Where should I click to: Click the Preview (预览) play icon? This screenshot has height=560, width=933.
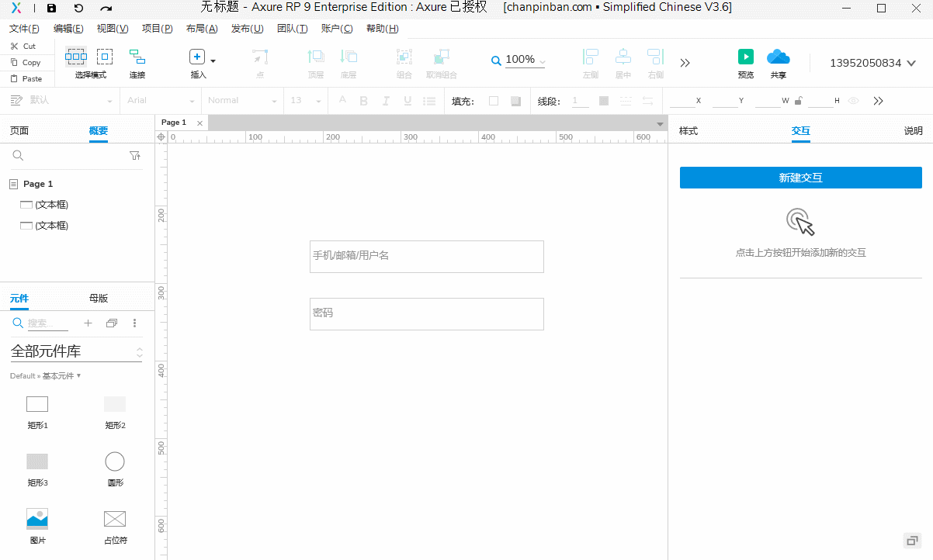point(745,57)
